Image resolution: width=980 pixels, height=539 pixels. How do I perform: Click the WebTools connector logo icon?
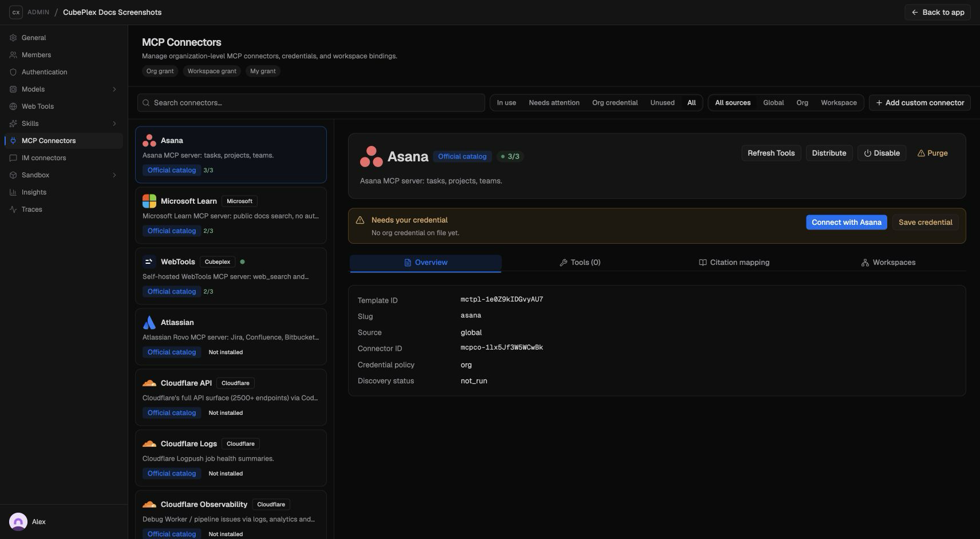(x=149, y=261)
